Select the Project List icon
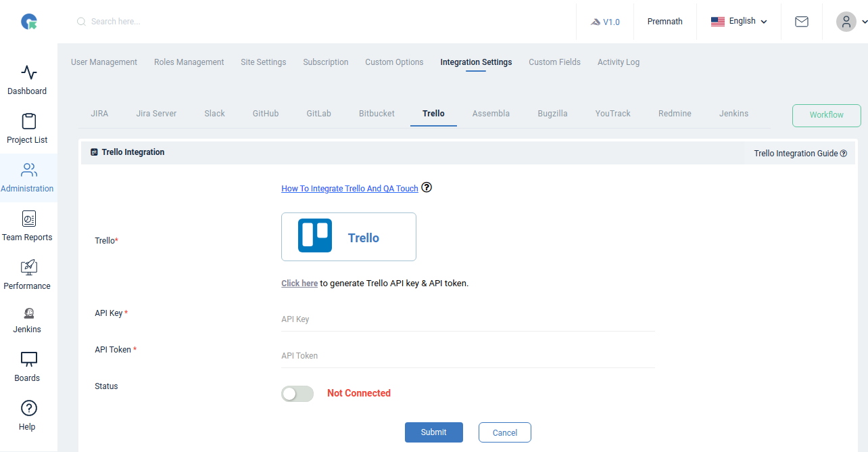 pos(27,128)
